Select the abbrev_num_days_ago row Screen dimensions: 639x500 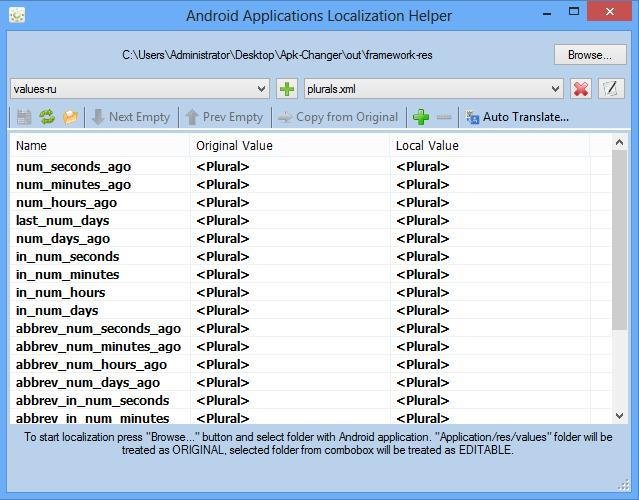[311, 382]
